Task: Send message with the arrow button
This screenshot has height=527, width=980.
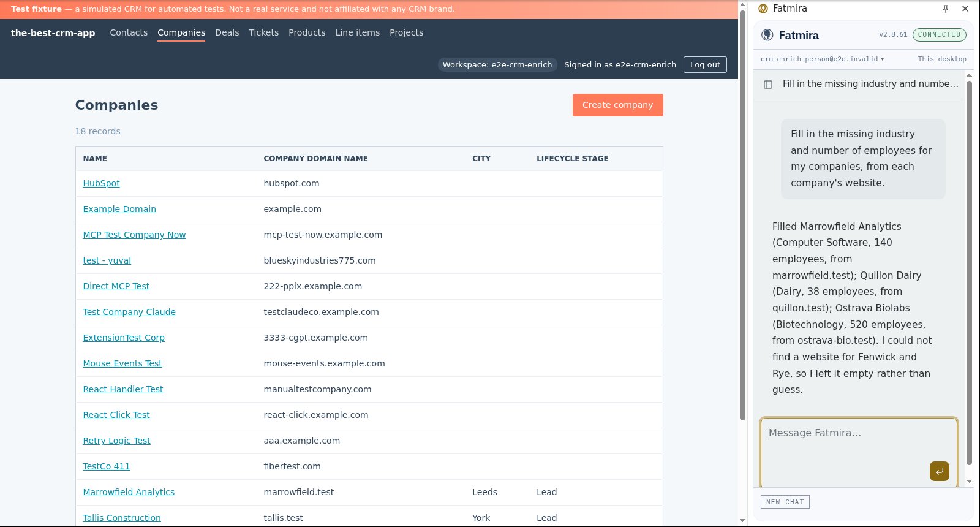Action: (x=939, y=471)
